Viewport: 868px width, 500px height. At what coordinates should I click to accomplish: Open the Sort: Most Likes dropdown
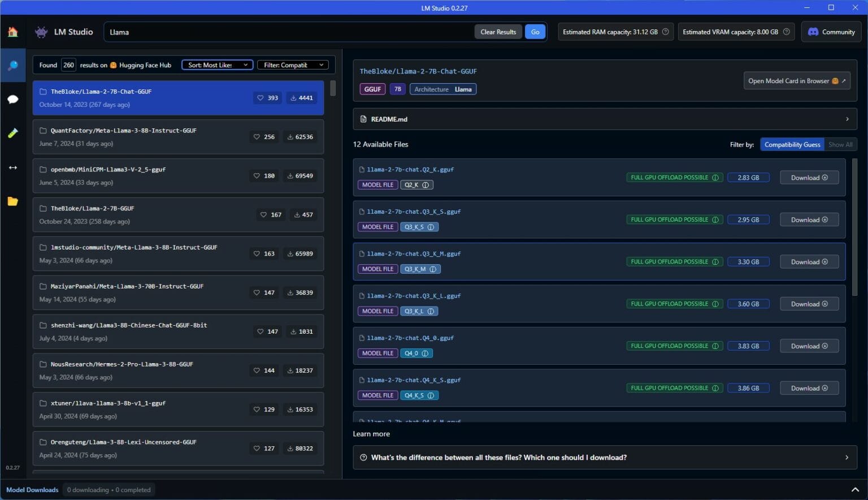click(218, 65)
